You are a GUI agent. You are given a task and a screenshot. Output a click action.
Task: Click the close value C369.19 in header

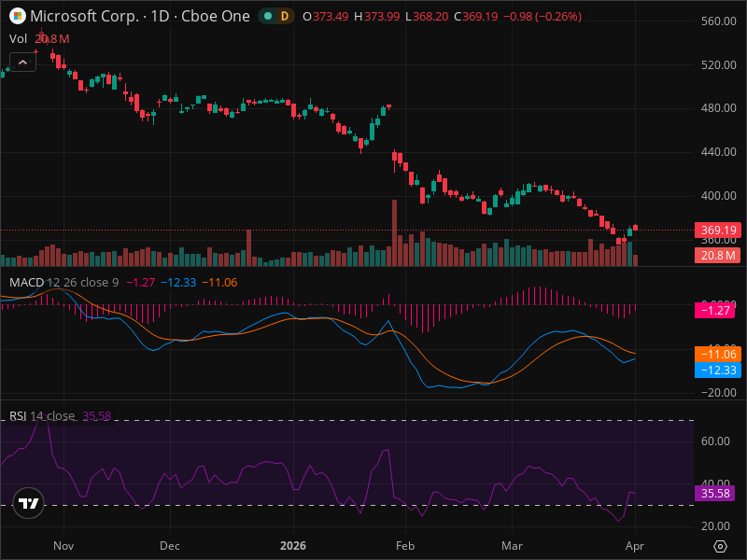tap(476, 17)
